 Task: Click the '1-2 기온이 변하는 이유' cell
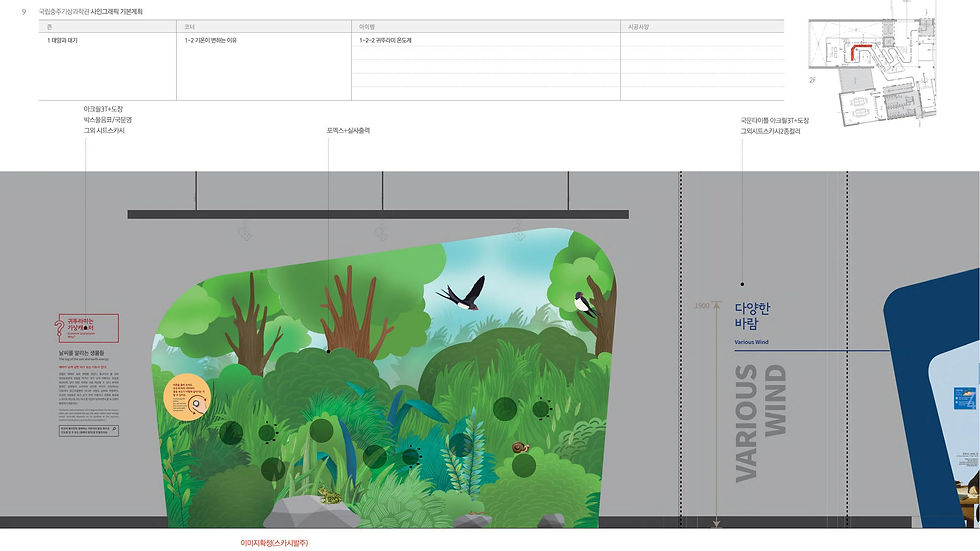[x=210, y=40]
